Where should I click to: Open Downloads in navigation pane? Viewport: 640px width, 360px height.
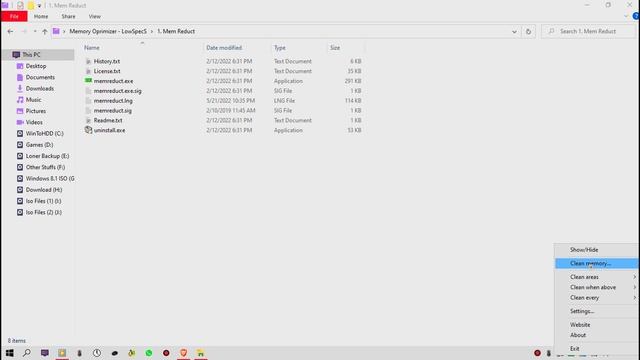tap(40, 89)
